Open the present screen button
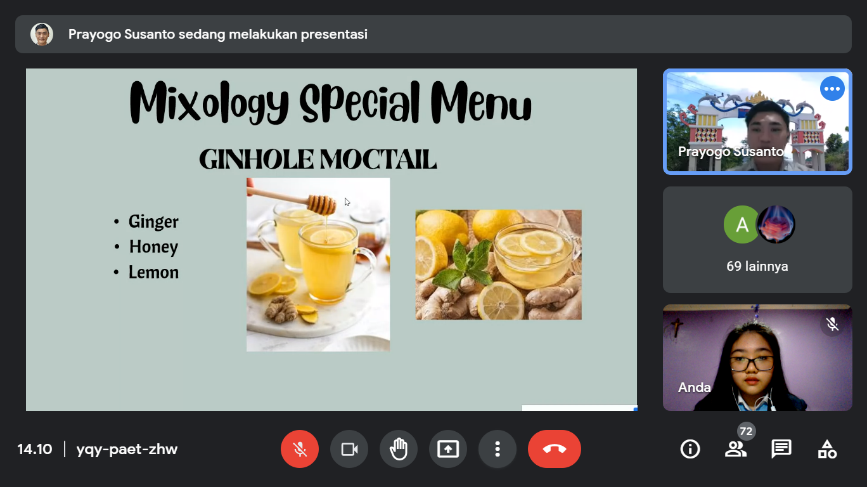The height and width of the screenshot is (487, 867). 448,449
